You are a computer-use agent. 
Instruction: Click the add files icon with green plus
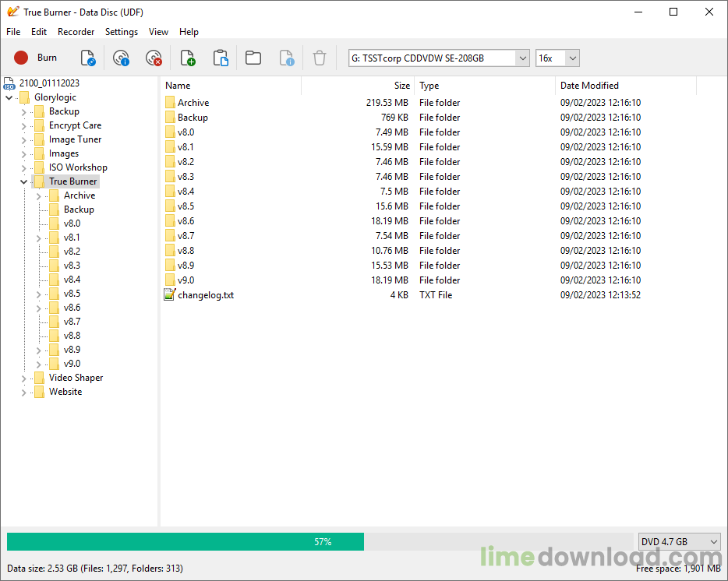[188, 58]
